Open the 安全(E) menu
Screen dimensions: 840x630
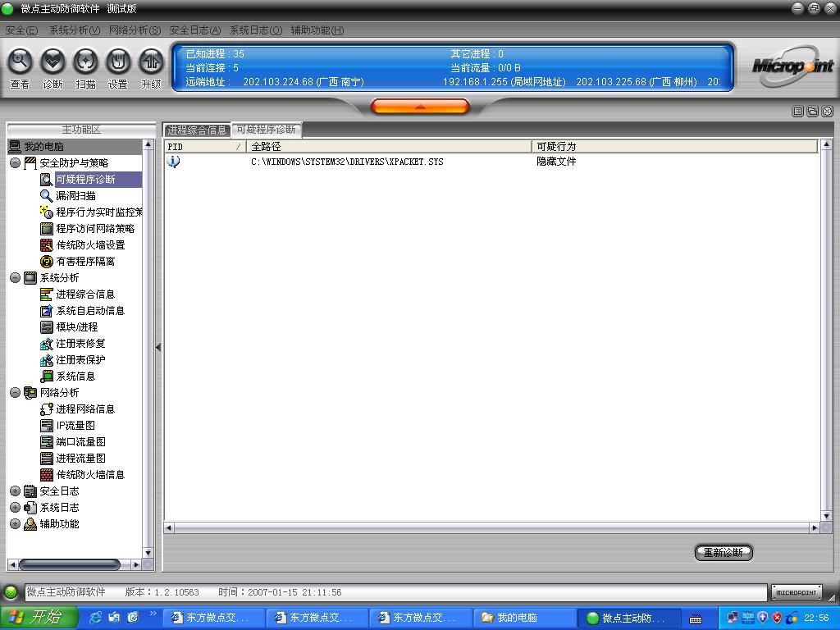point(21,30)
